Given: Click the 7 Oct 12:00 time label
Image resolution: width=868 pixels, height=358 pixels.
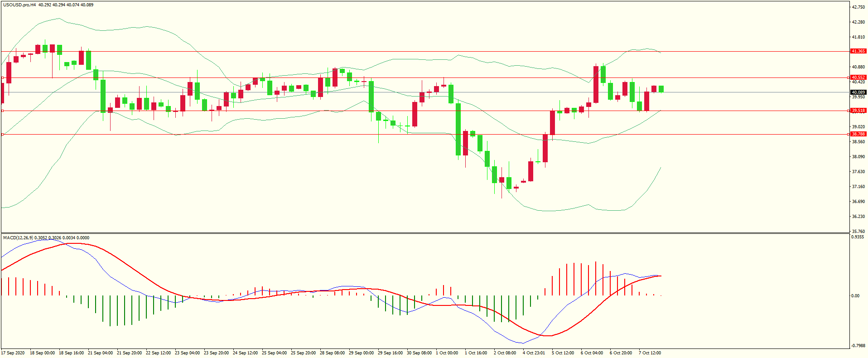Looking at the screenshot, I should [650, 353].
